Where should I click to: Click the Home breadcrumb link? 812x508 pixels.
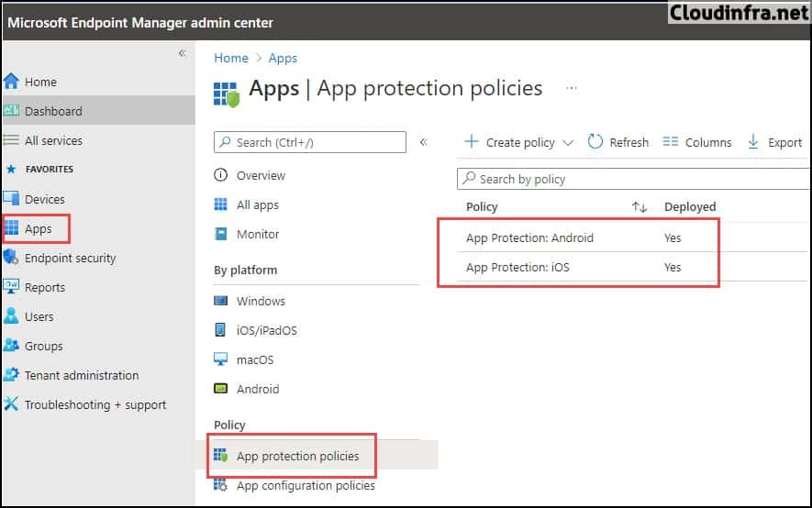[231, 58]
